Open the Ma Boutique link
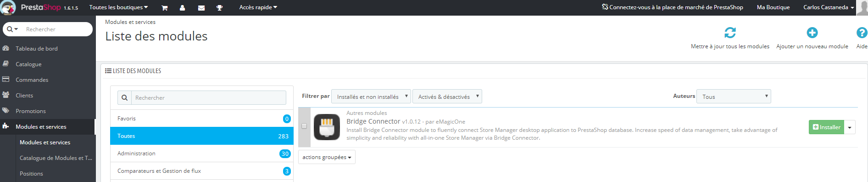 pyautogui.click(x=773, y=7)
